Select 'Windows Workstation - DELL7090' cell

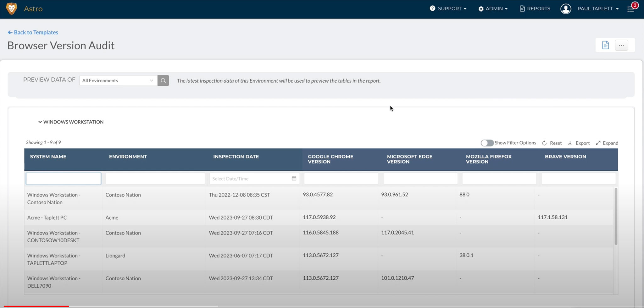(x=54, y=282)
